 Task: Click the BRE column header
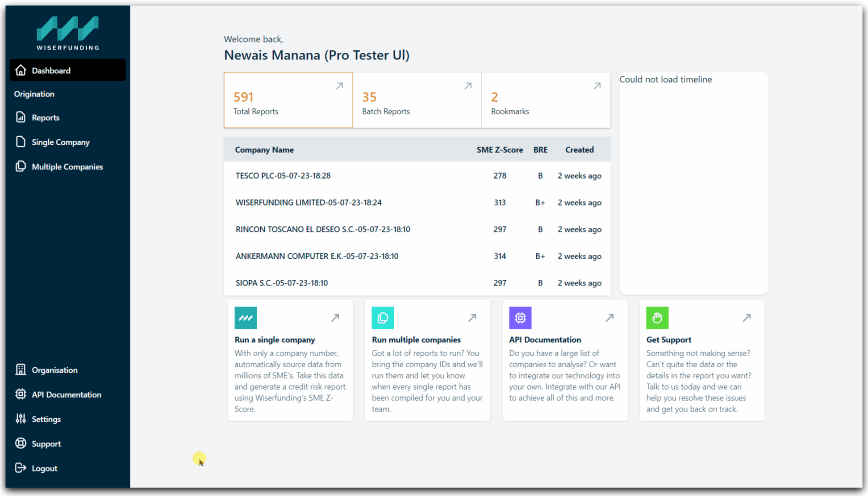pos(540,150)
